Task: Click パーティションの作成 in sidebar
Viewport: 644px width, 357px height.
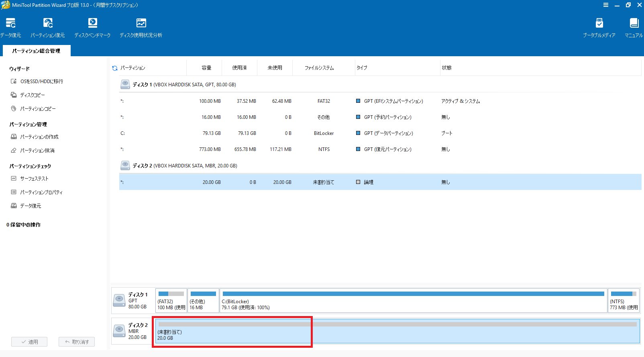Action: (39, 137)
